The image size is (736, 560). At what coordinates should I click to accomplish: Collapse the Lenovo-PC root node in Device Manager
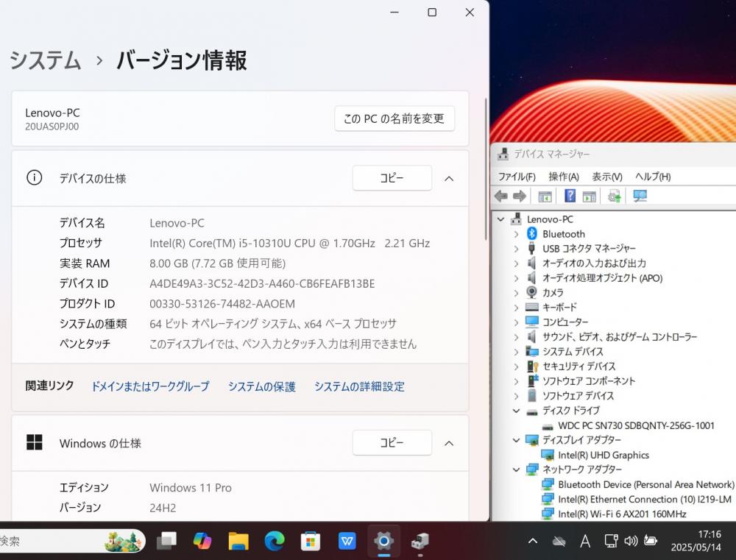point(500,219)
